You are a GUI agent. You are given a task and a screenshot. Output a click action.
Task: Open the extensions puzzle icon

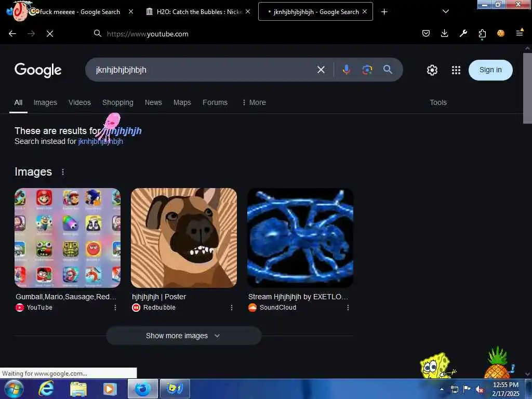pyautogui.click(x=482, y=34)
